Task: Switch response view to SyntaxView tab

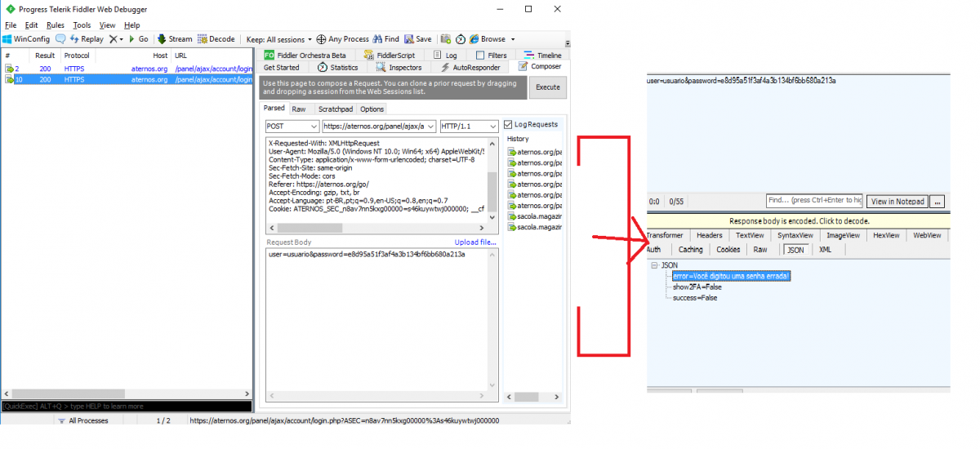Action: tap(795, 235)
